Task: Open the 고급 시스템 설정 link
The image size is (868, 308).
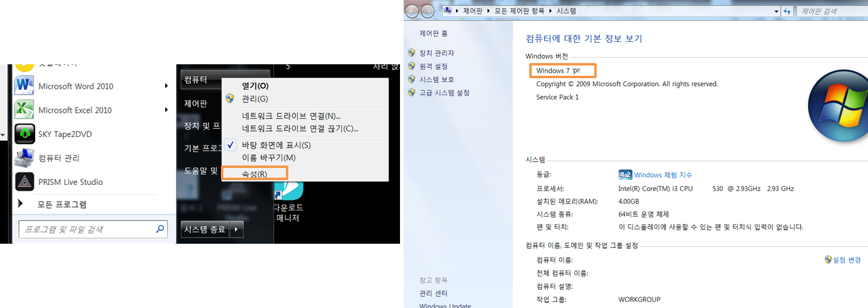Action: click(444, 93)
